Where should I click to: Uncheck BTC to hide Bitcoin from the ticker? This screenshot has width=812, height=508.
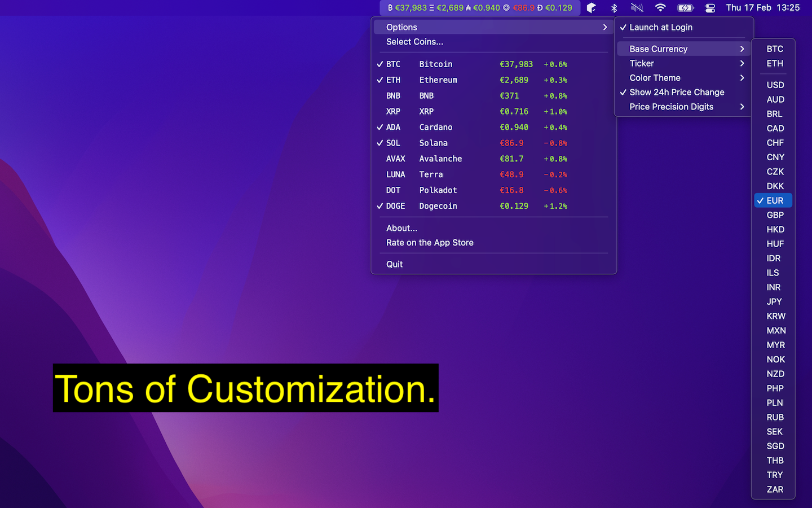click(393, 64)
